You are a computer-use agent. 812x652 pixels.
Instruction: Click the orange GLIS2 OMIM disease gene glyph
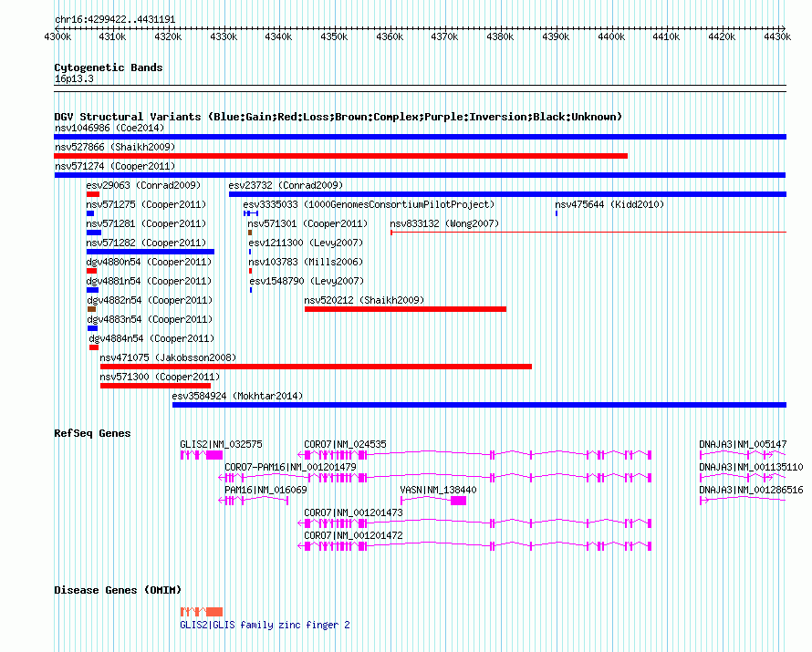click(x=202, y=612)
